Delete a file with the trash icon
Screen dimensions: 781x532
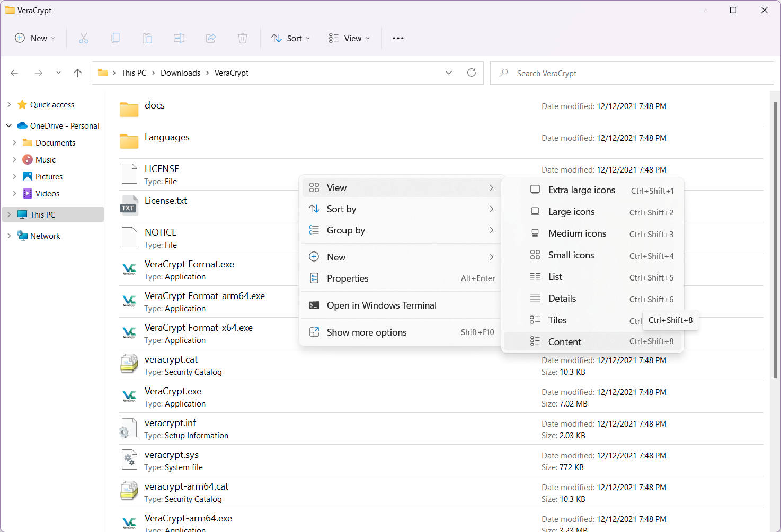pyautogui.click(x=243, y=38)
